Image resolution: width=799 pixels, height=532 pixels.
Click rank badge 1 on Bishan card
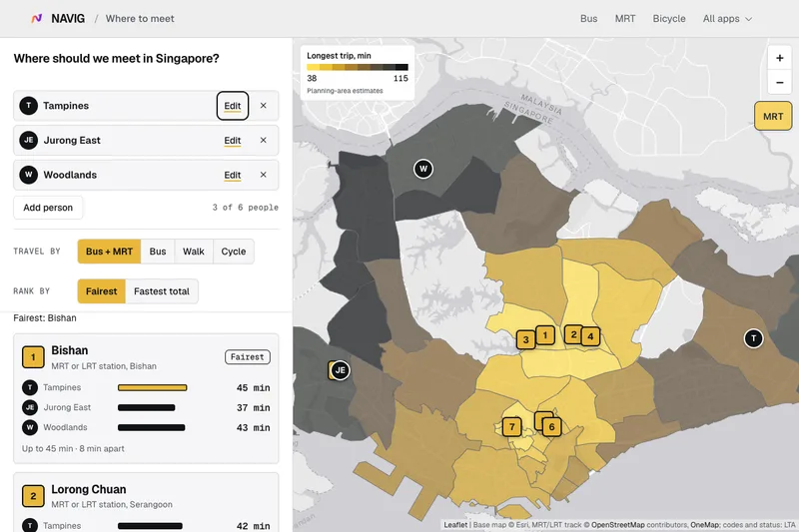(x=33, y=357)
